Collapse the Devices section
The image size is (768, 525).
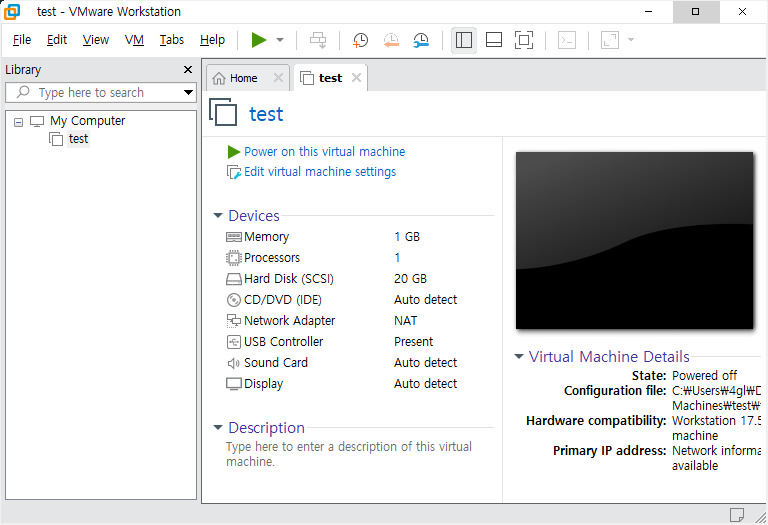tap(218, 215)
